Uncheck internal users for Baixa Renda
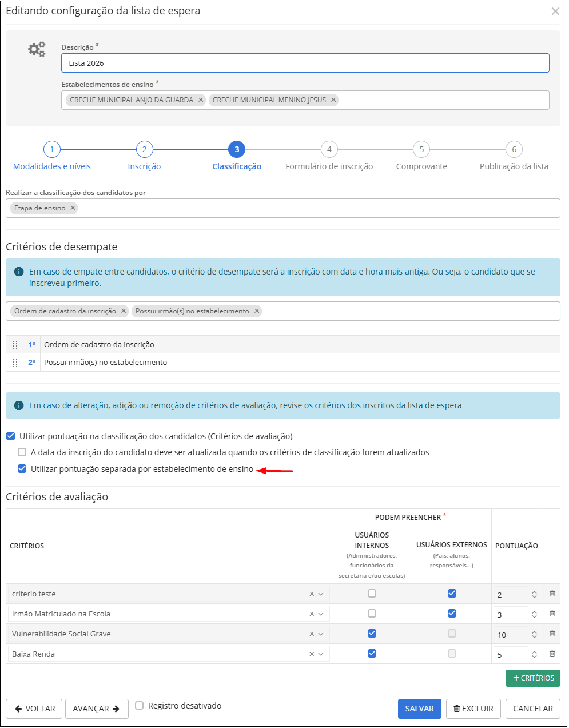This screenshot has height=728, width=569. point(372,654)
